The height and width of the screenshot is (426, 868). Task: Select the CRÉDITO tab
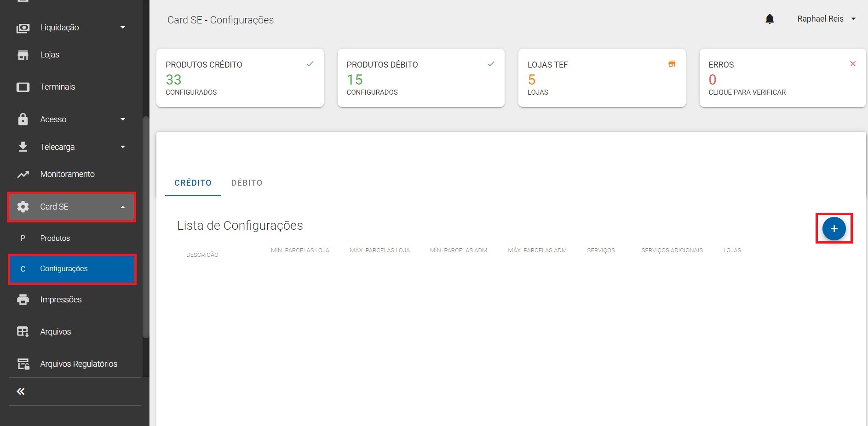tap(193, 183)
